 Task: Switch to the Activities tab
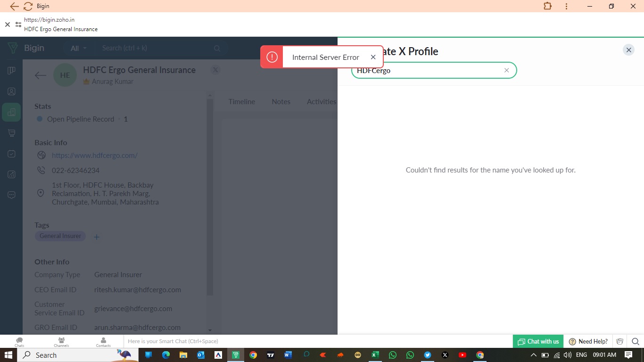coord(322,101)
